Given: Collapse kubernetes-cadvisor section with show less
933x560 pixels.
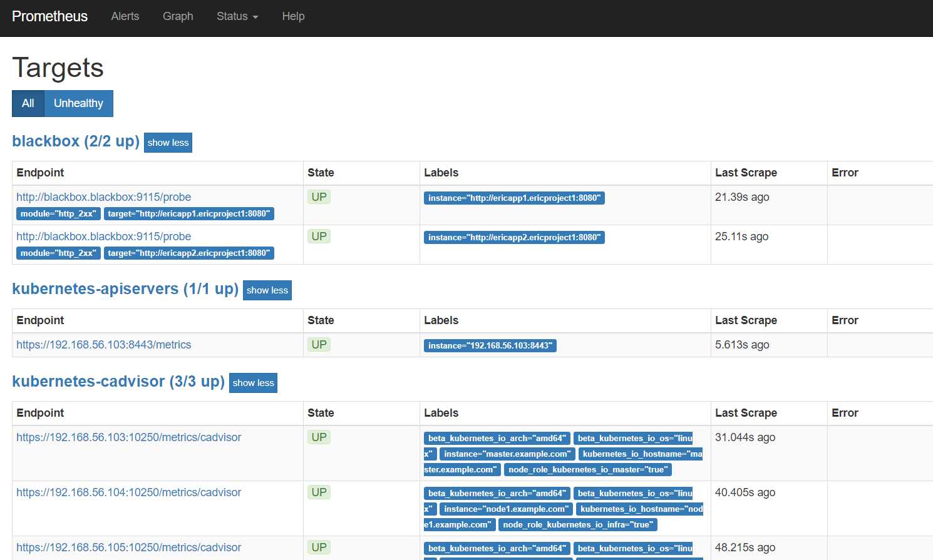Looking at the screenshot, I should 253,383.
